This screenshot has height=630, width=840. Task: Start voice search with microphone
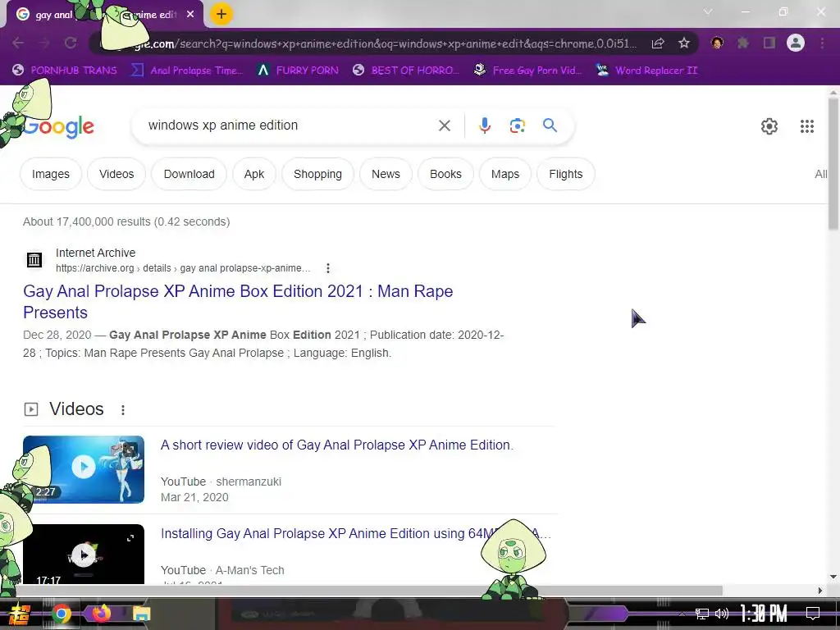point(484,126)
